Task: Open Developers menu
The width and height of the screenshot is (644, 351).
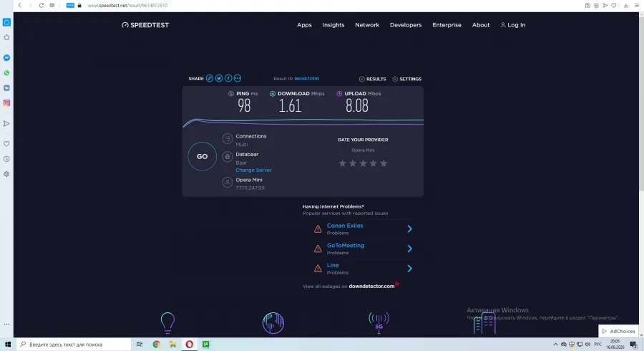Action: tap(406, 25)
